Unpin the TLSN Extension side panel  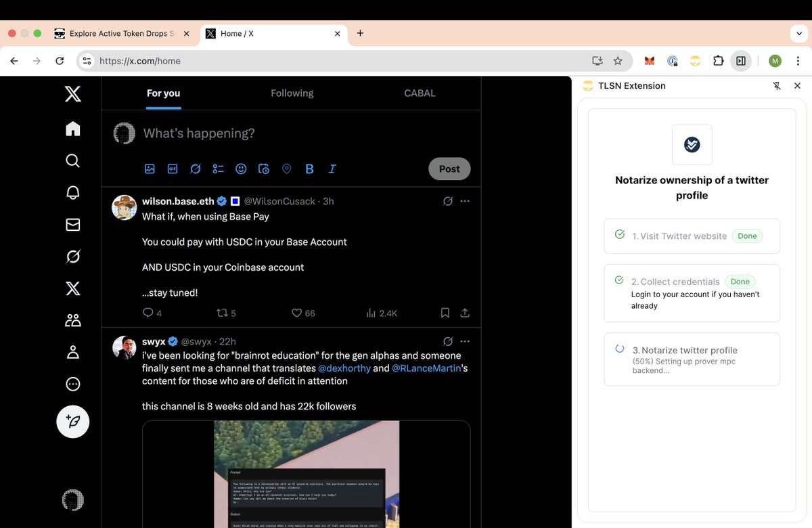coord(777,86)
